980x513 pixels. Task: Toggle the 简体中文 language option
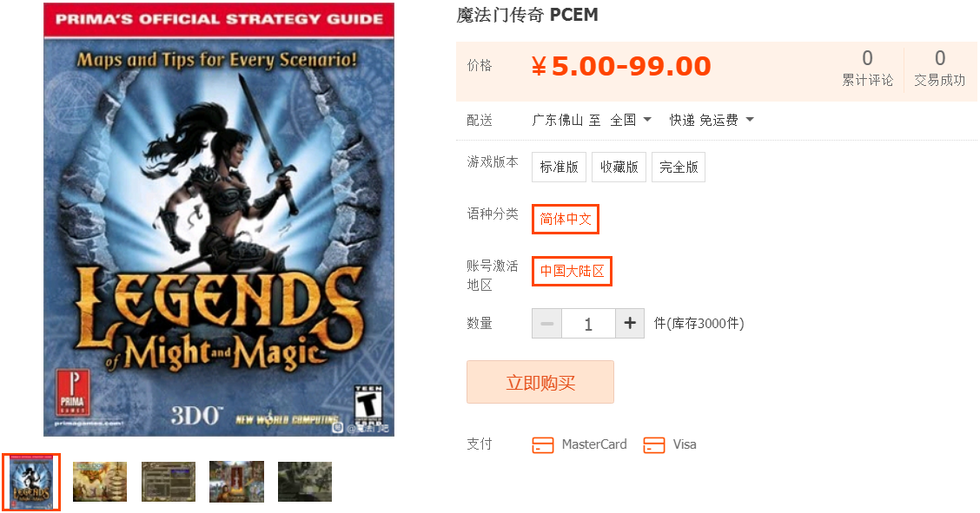(x=566, y=219)
